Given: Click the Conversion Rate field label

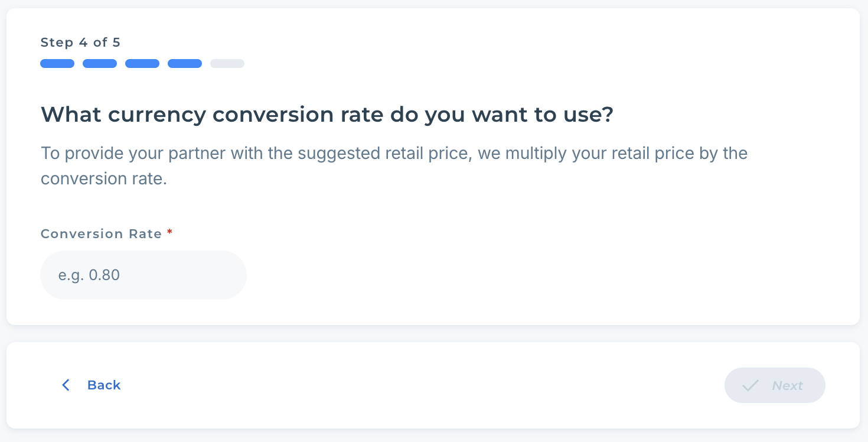Looking at the screenshot, I should [101, 234].
